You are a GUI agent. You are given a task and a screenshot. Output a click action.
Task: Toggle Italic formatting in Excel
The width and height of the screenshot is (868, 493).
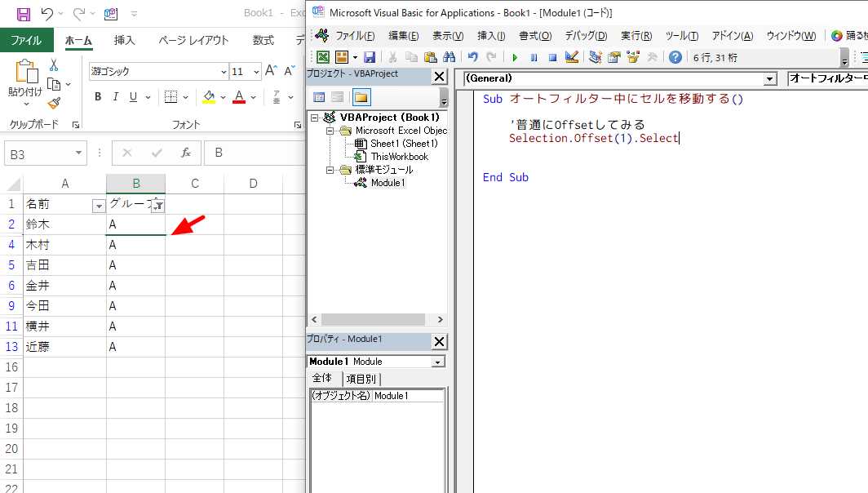(x=116, y=97)
